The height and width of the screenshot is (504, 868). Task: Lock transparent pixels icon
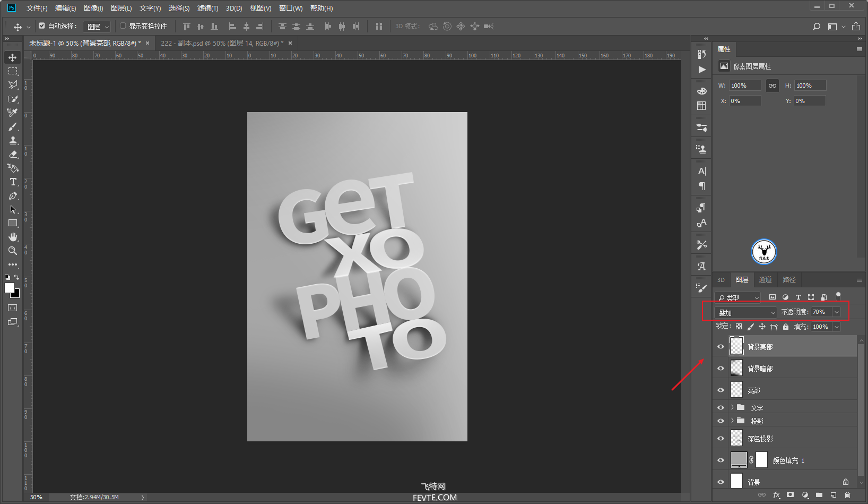click(x=739, y=327)
